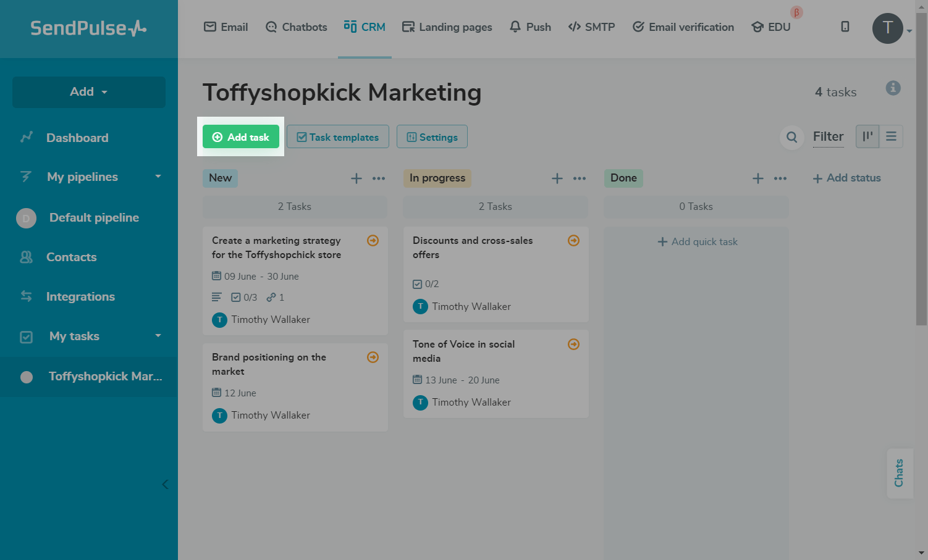Click the plus icon in New column
The width and height of the screenshot is (928, 560).
[356, 178]
